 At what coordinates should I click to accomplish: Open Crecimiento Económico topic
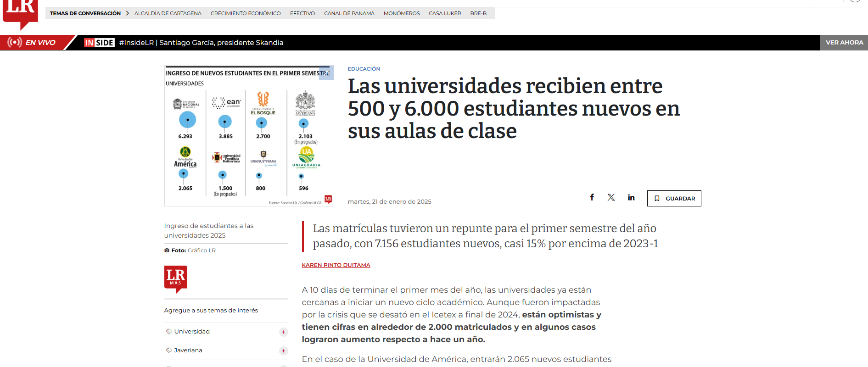pyautogui.click(x=246, y=13)
